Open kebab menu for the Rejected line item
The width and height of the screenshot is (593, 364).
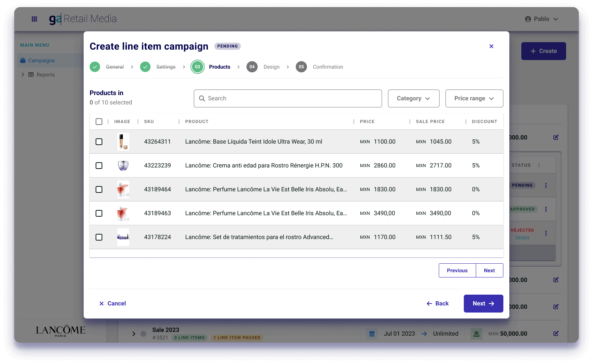pyautogui.click(x=546, y=233)
